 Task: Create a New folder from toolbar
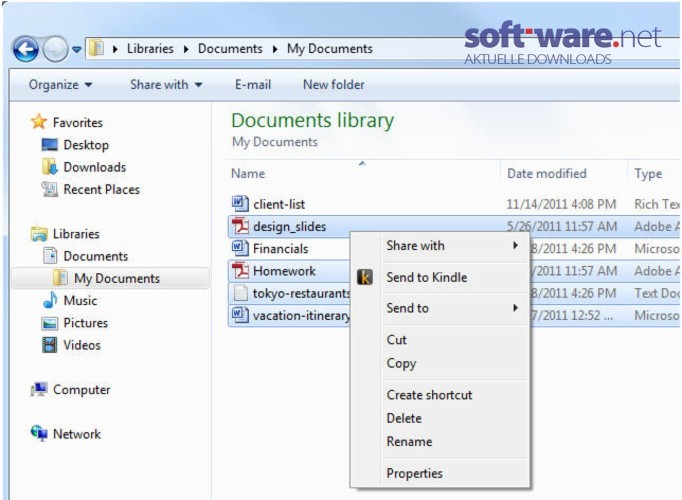[334, 84]
